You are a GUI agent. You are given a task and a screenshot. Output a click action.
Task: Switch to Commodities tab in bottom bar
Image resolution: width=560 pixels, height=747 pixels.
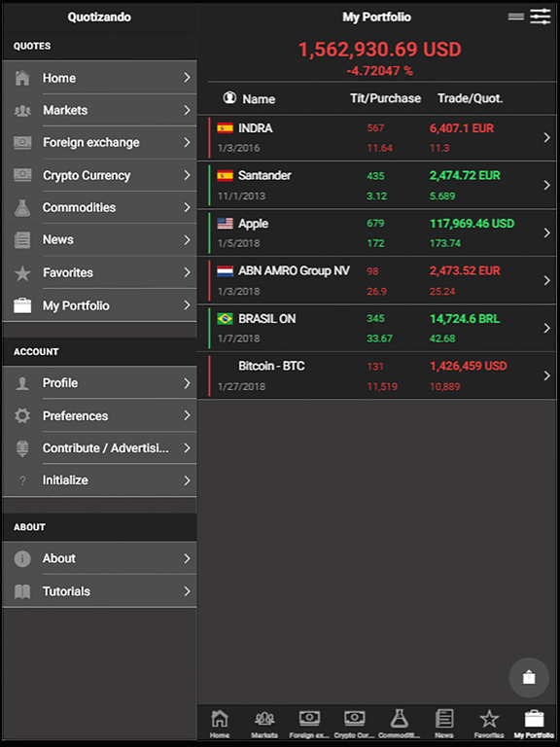pyautogui.click(x=399, y=725)
